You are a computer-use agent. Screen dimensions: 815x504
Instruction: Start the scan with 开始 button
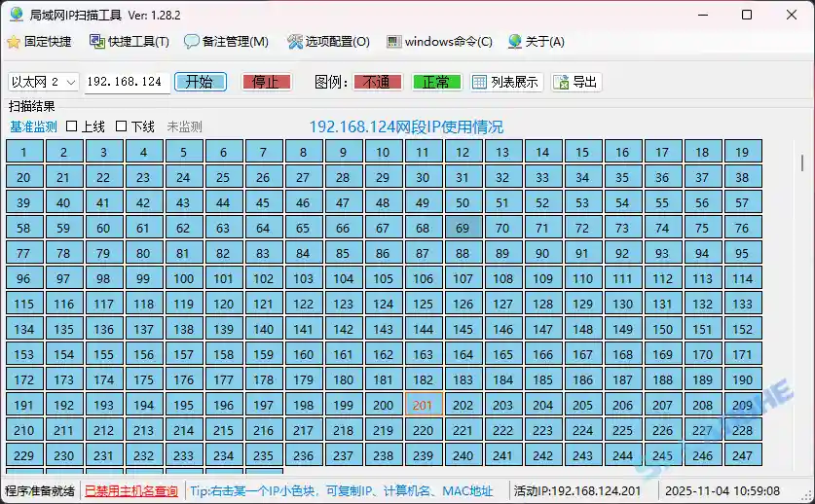coord(201,82)
